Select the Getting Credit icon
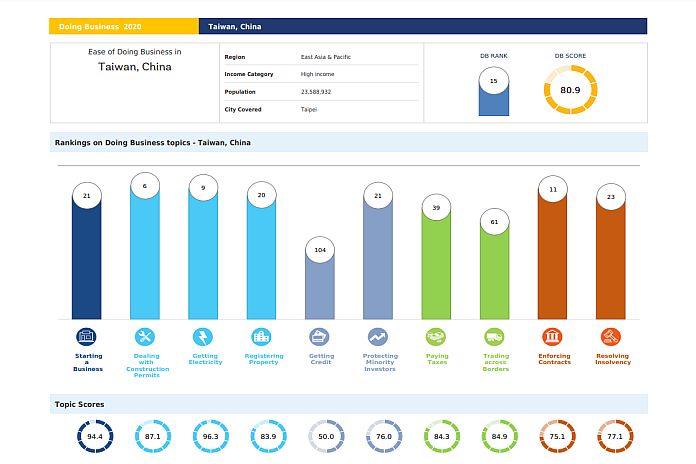Image resolution: width=696 pixels, height=464 pixels. (x=320, y=336)
